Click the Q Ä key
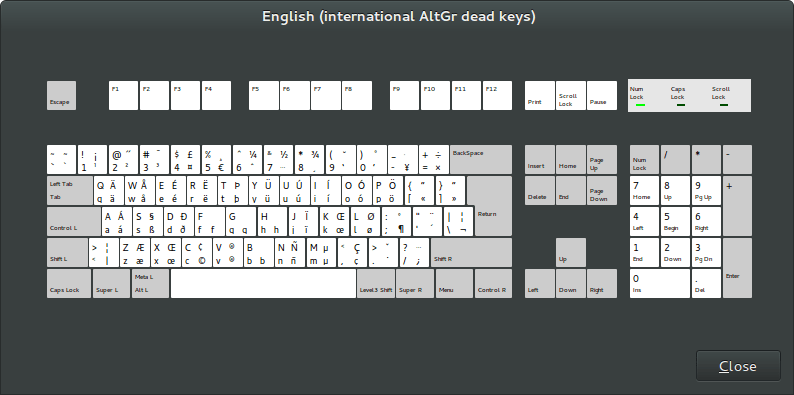794x395 pixels. (x=109, y=190)
